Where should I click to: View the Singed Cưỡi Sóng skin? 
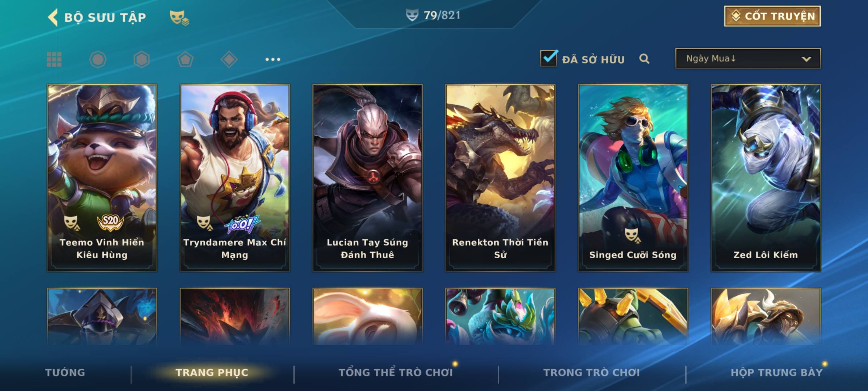click(x=633, y=178)
